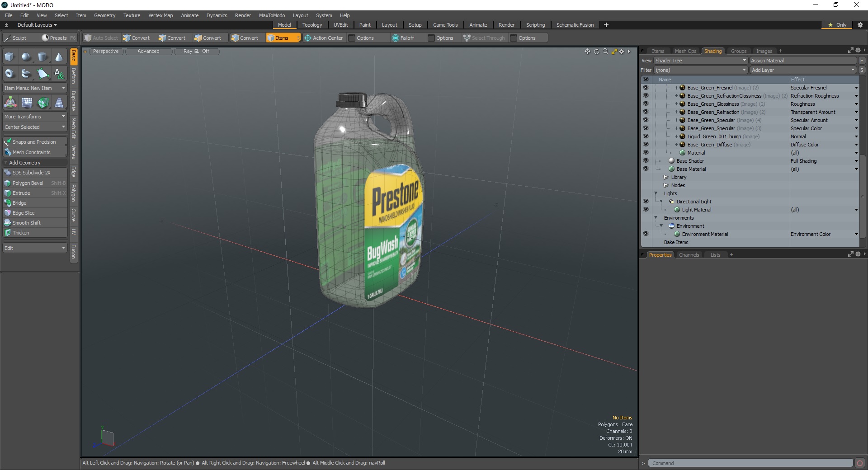Toggle visibility of Liquid_Green_001_bump layer
Image resolution: width=868 pixels, height=470 pixels.
point(646,136)
